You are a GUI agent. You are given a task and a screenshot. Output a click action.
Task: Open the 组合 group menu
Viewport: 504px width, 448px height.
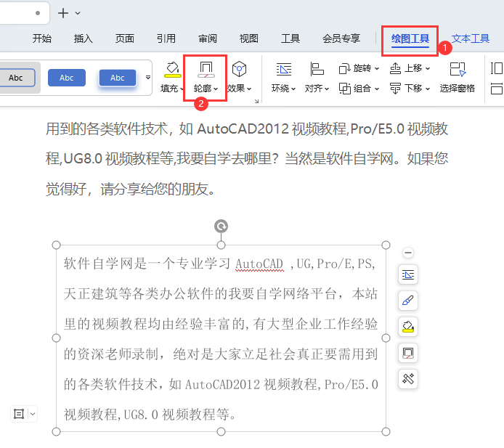[x=359, y=89]
